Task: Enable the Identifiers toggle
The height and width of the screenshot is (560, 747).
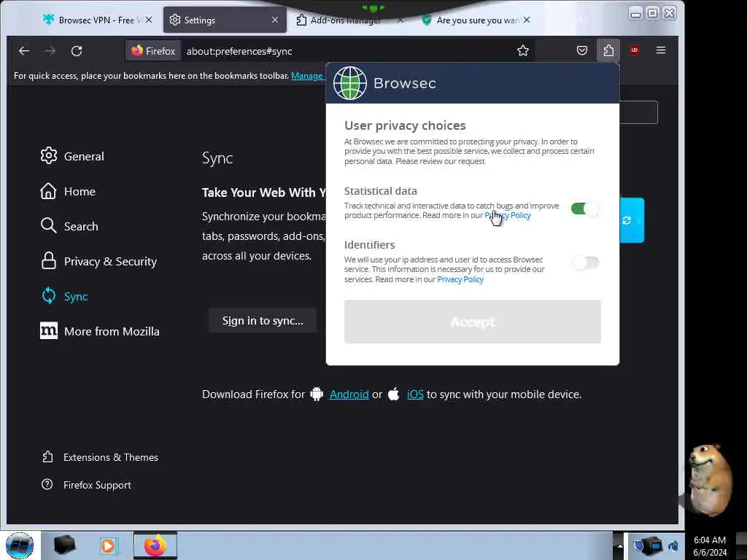Action: click(584, 262)
